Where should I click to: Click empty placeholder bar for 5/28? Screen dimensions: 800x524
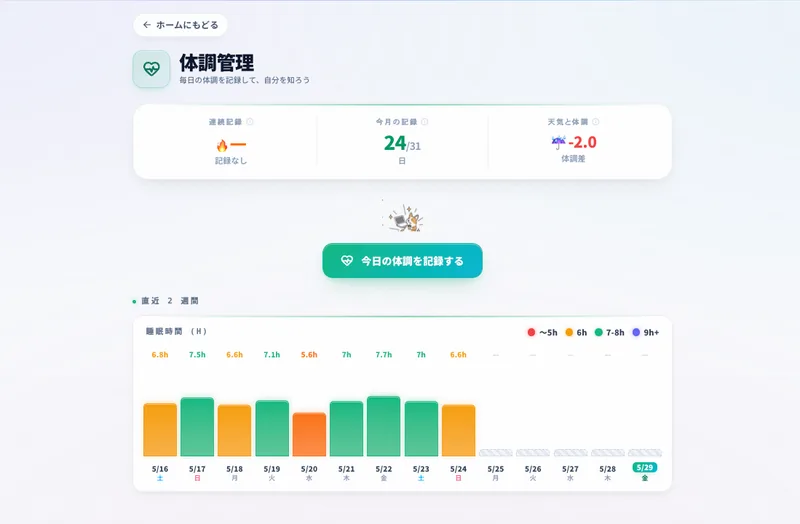(x=608, y=453)
